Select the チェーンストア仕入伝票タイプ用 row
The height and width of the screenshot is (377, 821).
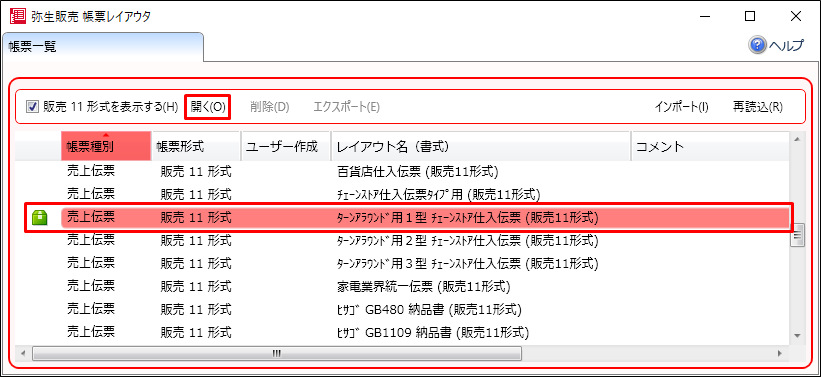point(402,194)
